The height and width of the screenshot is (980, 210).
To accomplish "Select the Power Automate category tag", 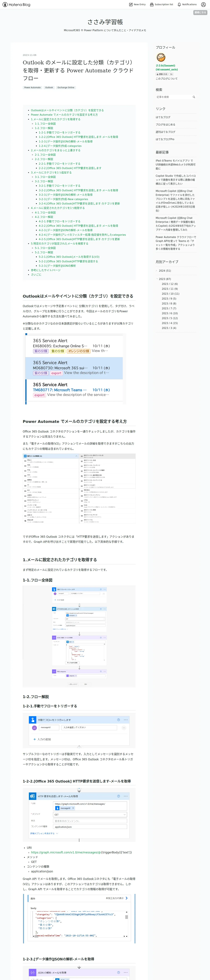I will [x=32, y=88].
